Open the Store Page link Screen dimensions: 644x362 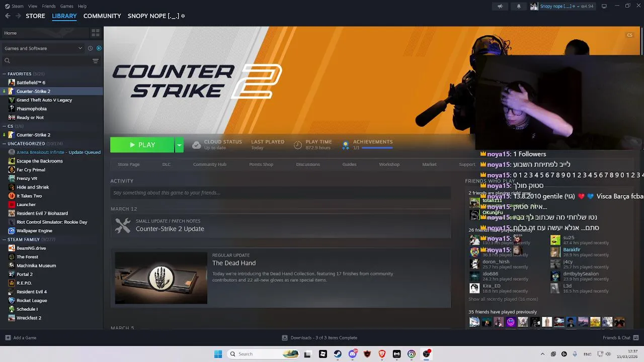tap(129, 164)
